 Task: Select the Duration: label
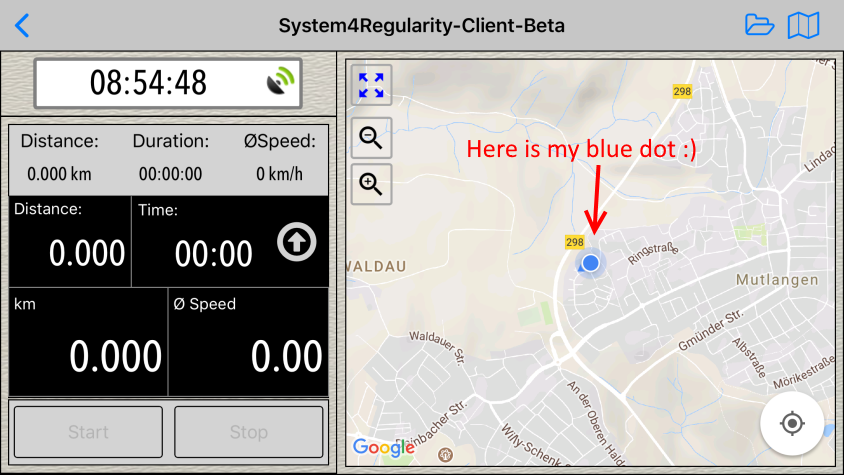pyautogui.click(x=171, y=141)
